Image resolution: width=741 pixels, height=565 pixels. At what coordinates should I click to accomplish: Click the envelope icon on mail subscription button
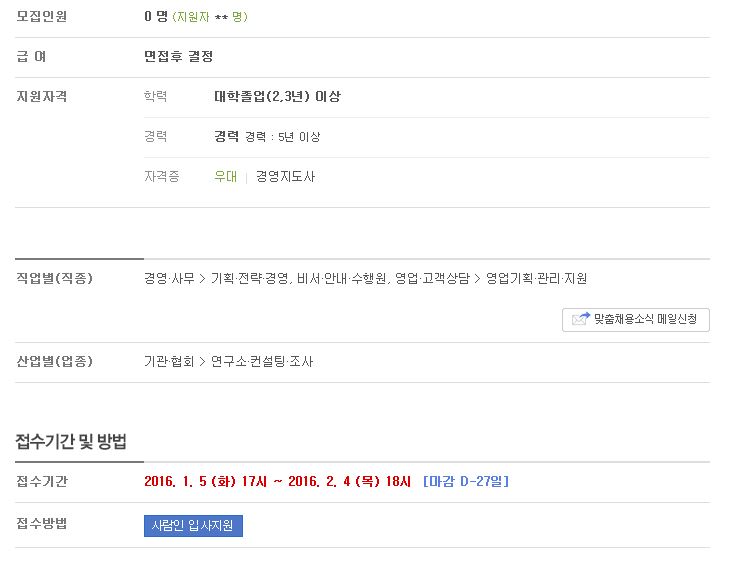point(581,319)
